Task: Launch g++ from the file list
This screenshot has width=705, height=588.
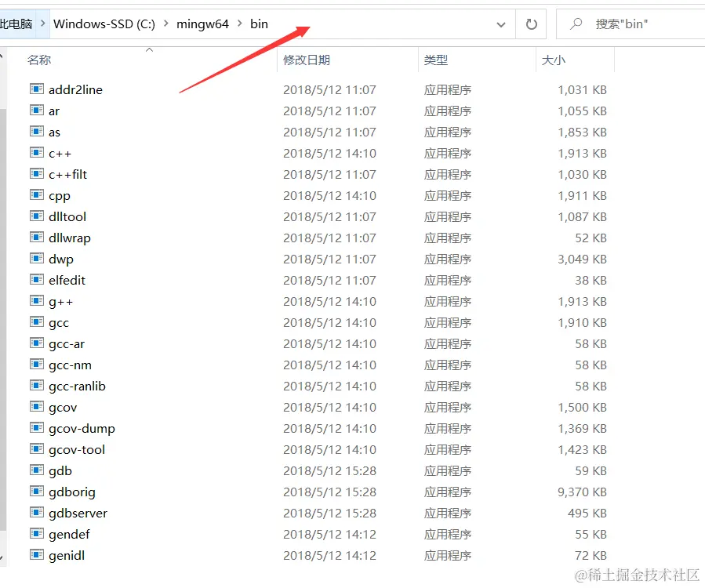Action: [36, 301]
